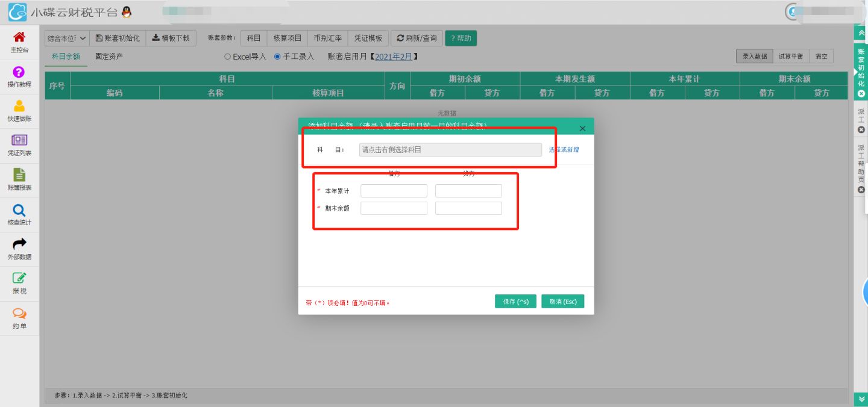
Task: Select the Excel导入 radio option
Action: pyautogui.click(x=228, y=56)
